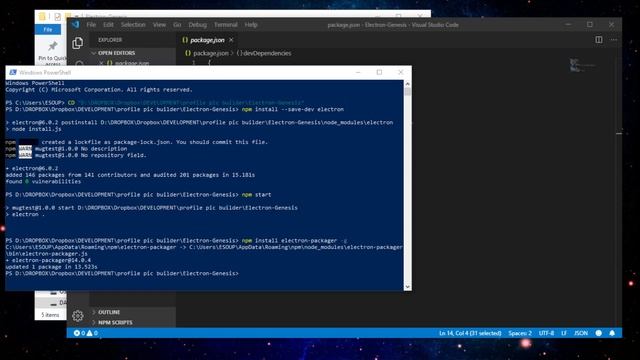Click JSON language mode in status bar

click(581, 333)
